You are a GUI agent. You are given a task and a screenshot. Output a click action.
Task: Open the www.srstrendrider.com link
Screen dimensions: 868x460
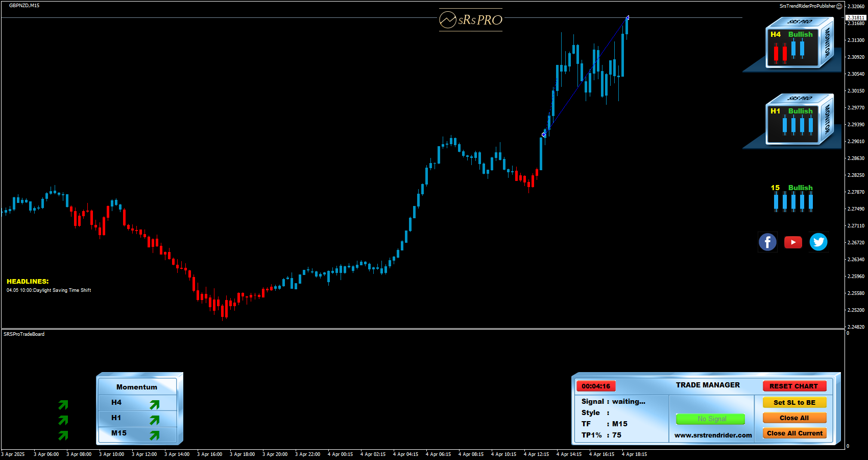713,435
